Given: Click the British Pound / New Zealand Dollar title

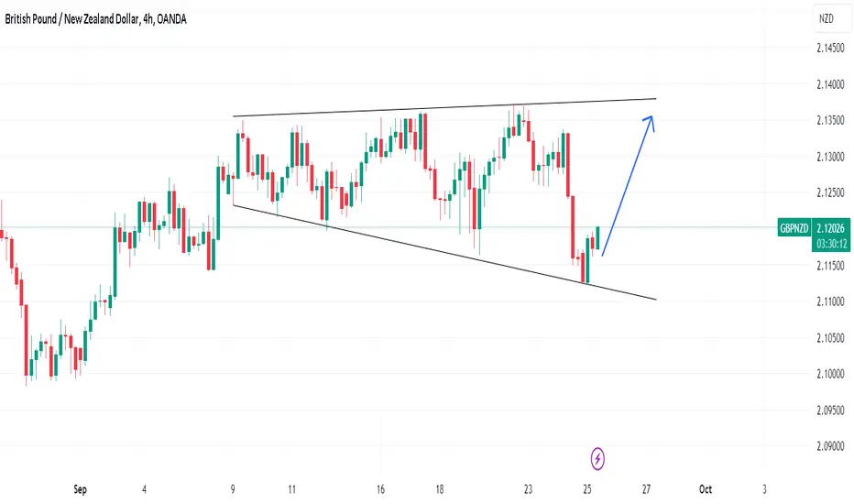Looking at the screenshot, I should [x=71, y=19].
